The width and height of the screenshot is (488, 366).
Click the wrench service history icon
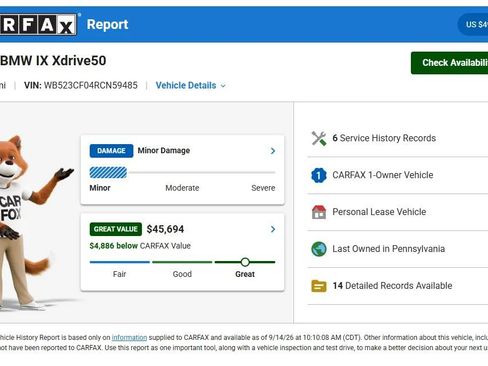319,138
